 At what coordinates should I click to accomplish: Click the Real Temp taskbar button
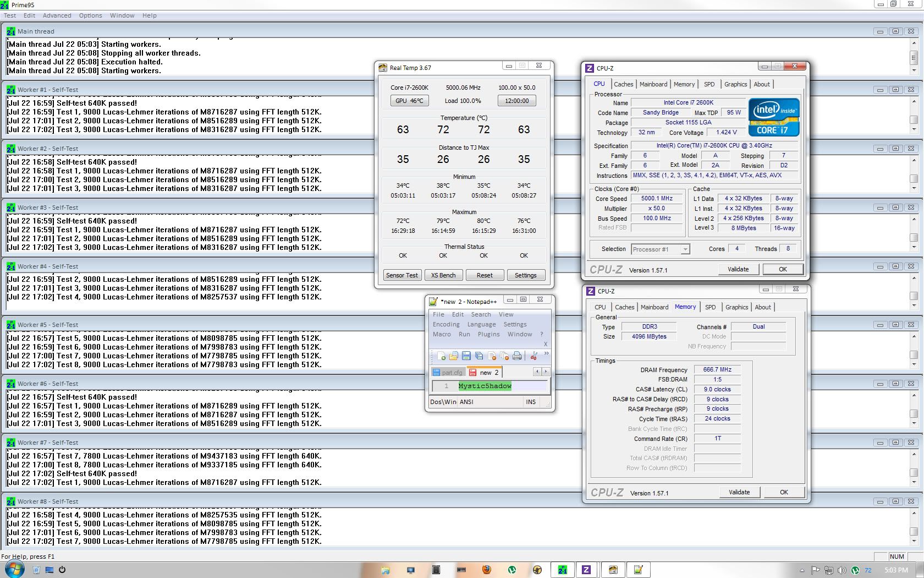pyautogui.click(x=613, y=570)
